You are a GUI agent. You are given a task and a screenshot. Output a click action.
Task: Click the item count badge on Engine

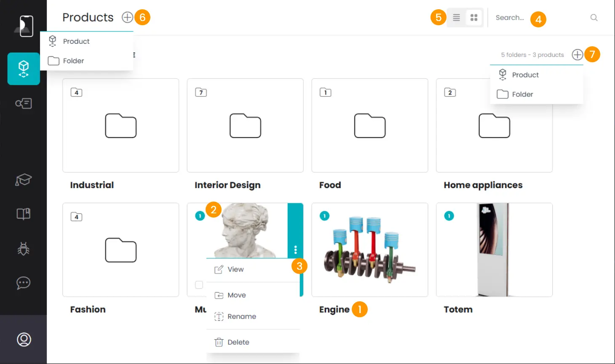324,215
